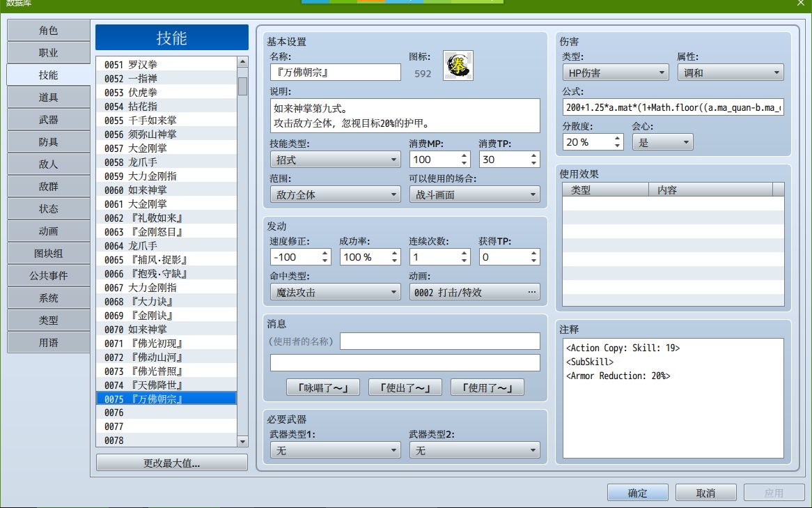Change the skill icon image 592
The width and height of the screenshot is (812, 508).
(458, 66)
